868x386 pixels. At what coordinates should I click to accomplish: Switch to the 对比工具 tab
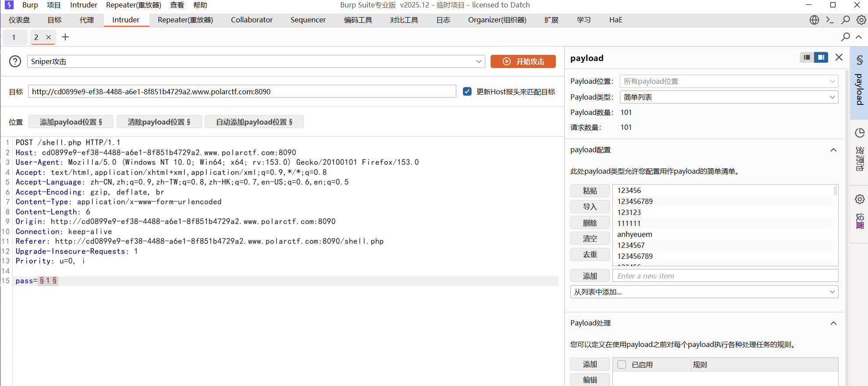coord(404,20)
